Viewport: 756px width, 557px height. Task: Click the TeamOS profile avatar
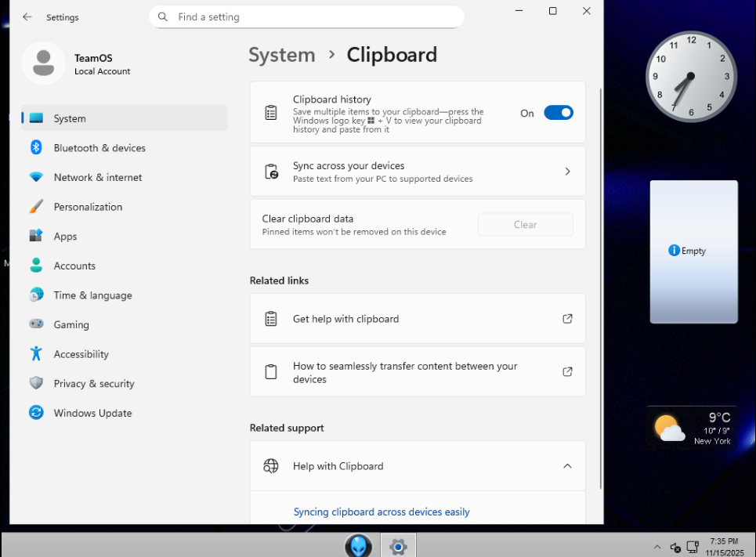click(43, 63)
